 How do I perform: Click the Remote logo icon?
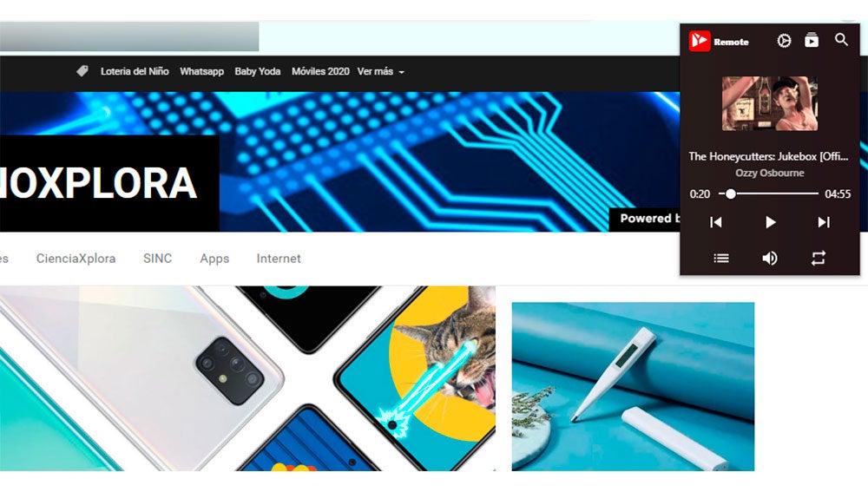click(699, 41)
